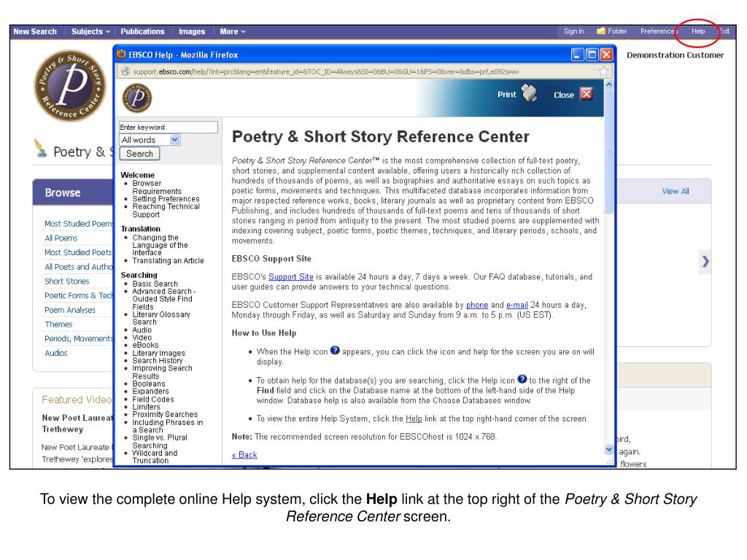Click the small Poetry logo in Help window
747x560 pixels.
coord(137,98)
